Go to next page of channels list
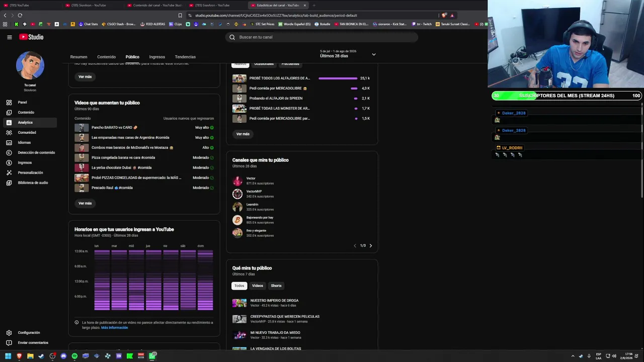 (371, 246)
